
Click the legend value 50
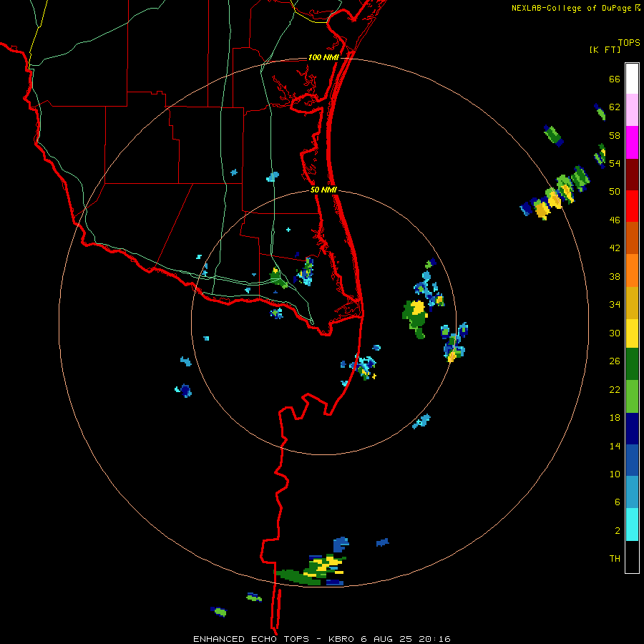tap(615, 191)
